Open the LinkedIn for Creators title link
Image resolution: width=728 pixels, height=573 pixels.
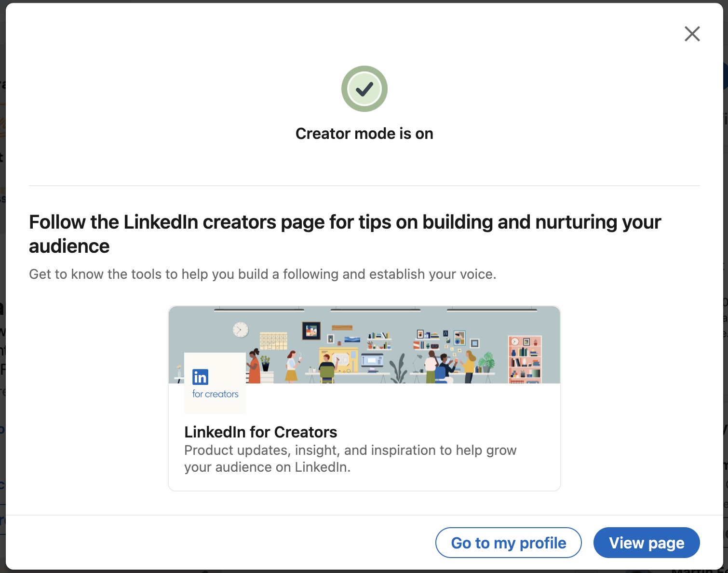(261, 432)
